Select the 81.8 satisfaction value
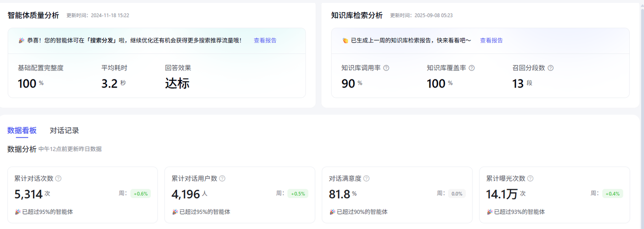Viewport: 644px width, 229px height. [340, 194]
